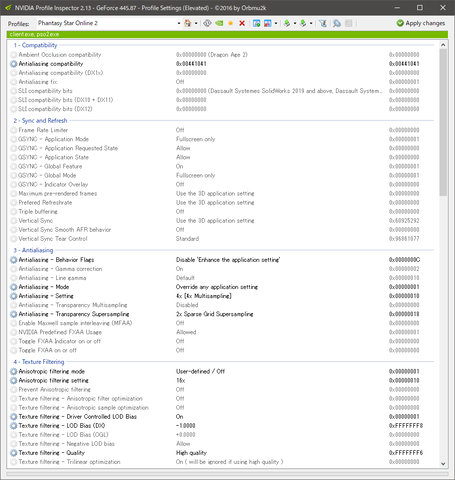Click value '2x Sparse Grid Supersampling'
Viewport: 455px width, 480px height.
pyautogui.click(x=214, y=314)
